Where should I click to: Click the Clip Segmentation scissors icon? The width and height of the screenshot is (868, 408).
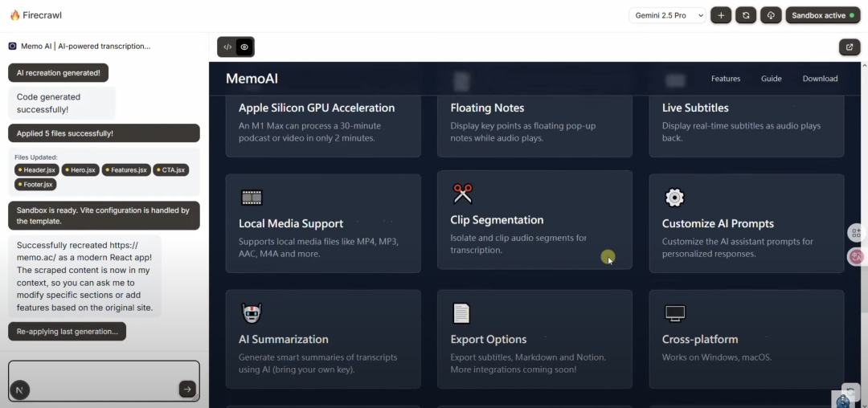(462, 194)
